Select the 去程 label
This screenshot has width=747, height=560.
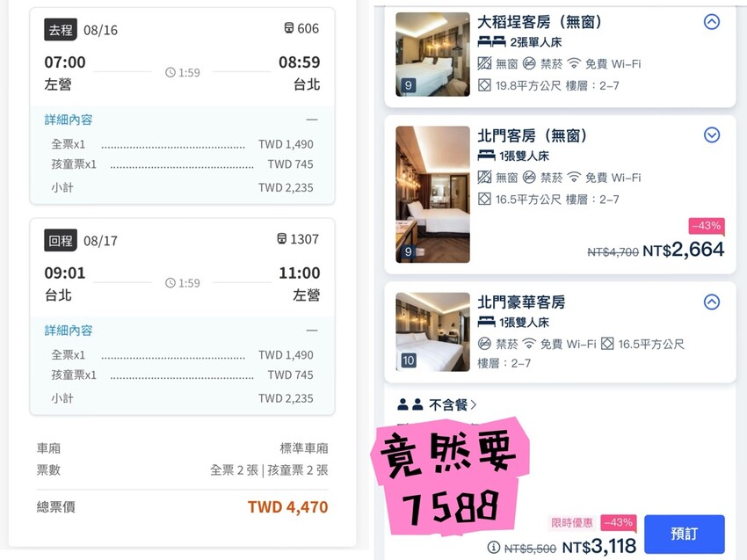pos(61,29)
